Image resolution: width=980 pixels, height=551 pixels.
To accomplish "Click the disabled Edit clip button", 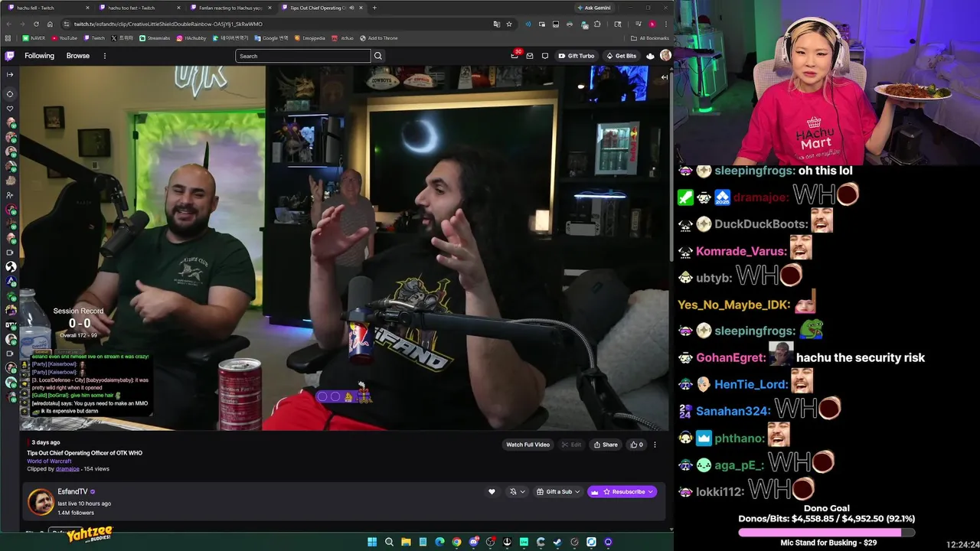I will coord(571,445).
